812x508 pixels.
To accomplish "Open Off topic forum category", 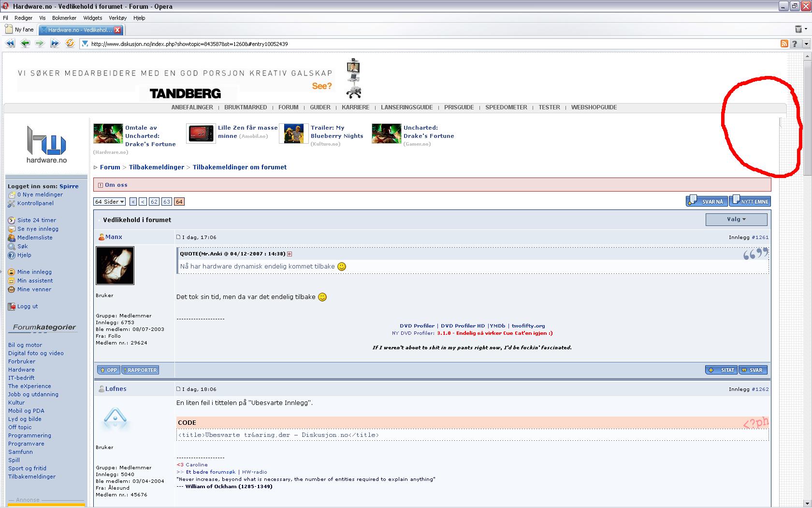I will pos(20,427).
